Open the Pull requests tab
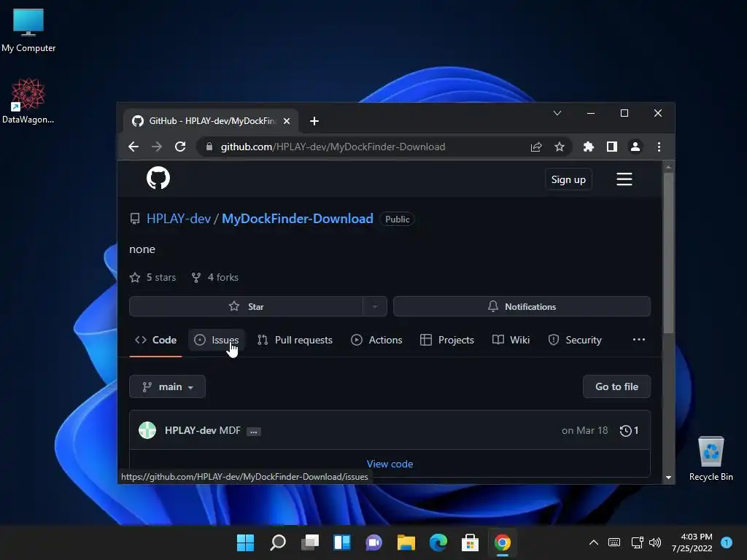The height and width of the screenshot is (560, 747). tap(295, 340)
